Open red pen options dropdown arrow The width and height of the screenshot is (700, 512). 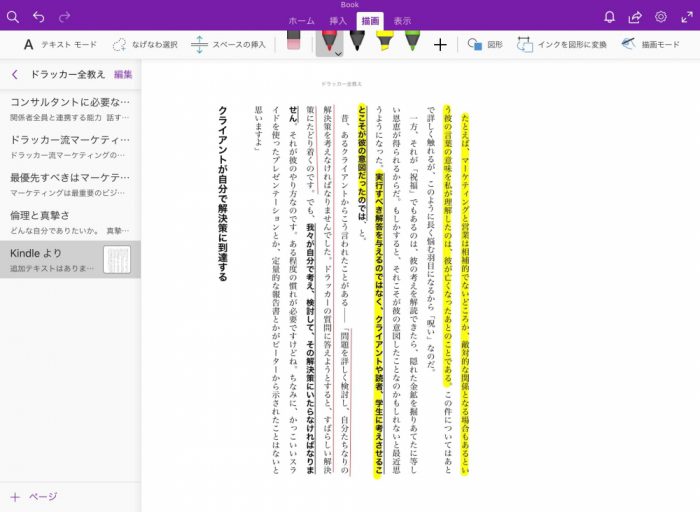[338, 54]
